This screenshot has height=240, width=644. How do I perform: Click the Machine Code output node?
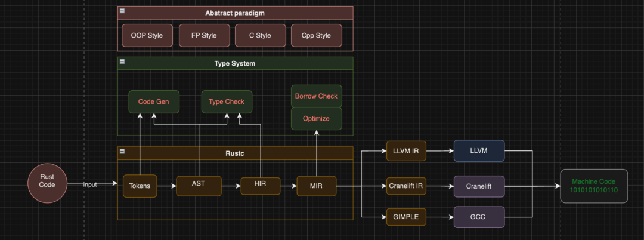593,186
